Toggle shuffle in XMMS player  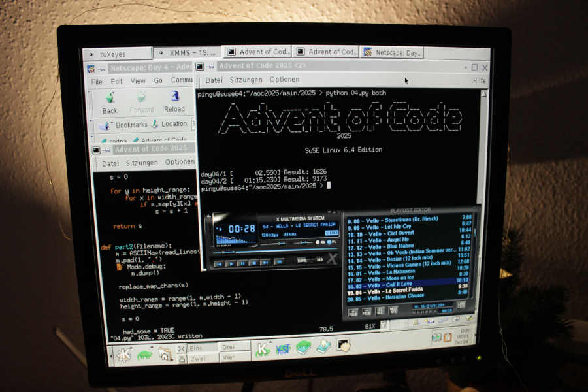tap(302, 261)
